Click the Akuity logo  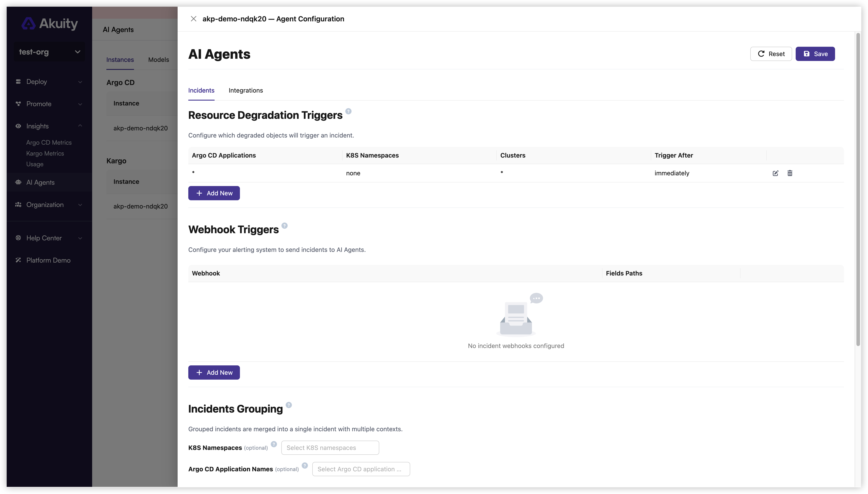click(50, 23)
